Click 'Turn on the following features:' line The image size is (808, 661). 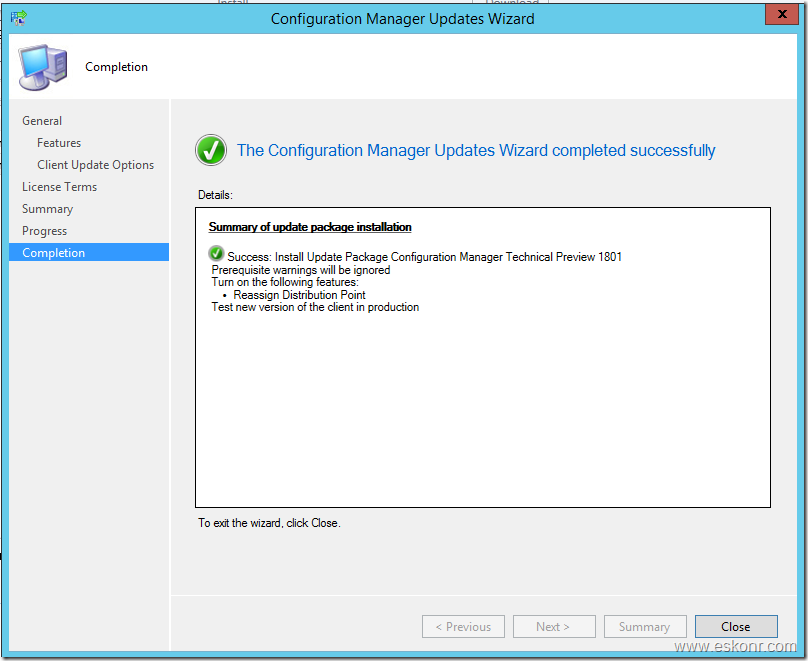point(285,282)
